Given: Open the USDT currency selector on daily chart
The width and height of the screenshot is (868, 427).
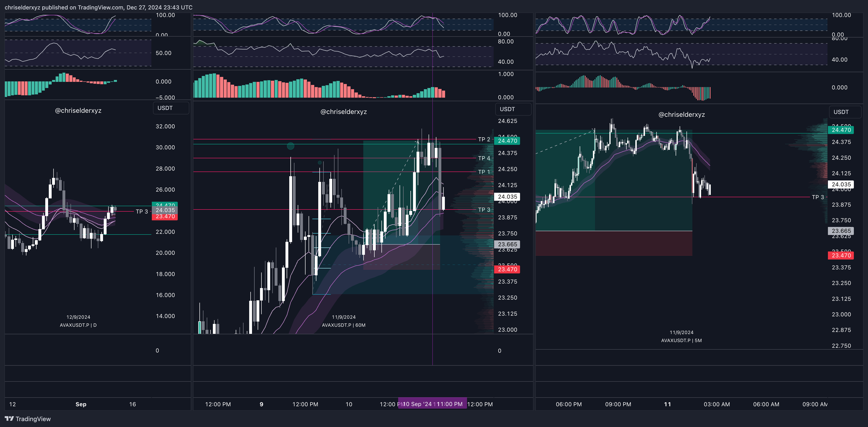Looking at the screenshot, I should [x=170, y=108].
